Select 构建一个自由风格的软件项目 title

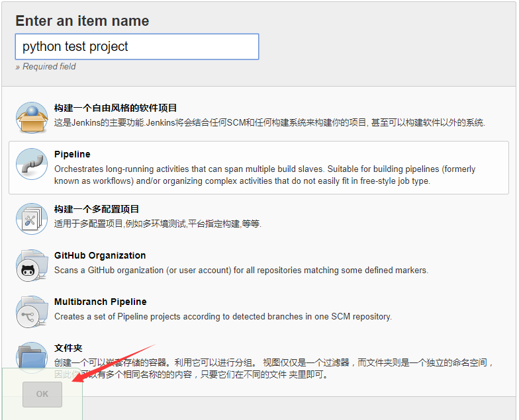click(115, 108)
